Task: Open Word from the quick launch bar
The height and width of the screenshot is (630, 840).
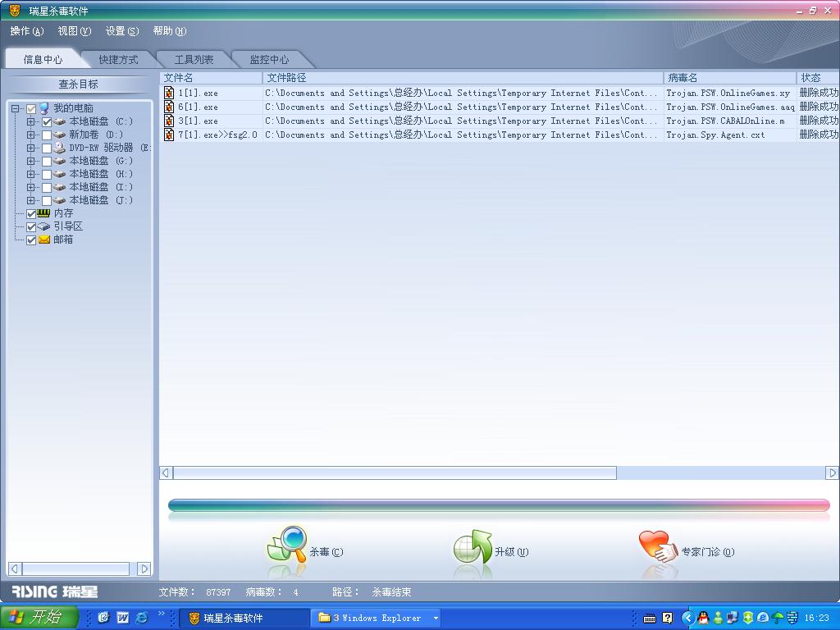Action: point(123,618)
